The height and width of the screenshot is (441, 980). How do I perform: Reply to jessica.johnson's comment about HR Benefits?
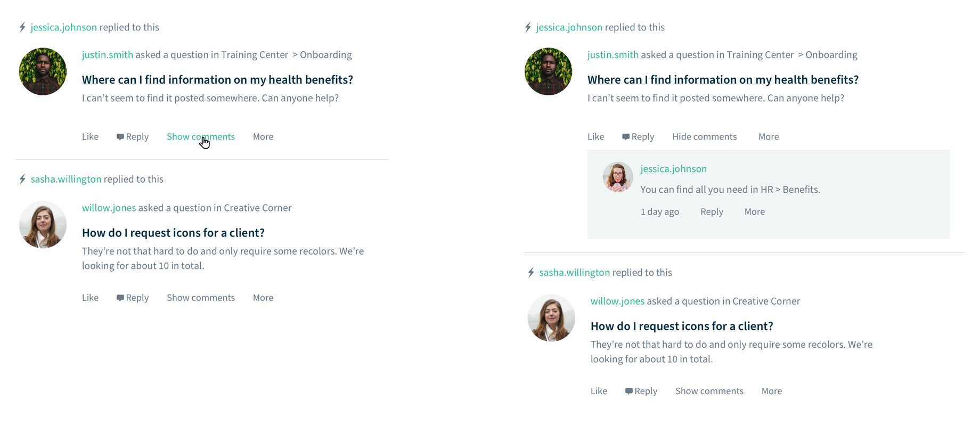click(712, 211)
